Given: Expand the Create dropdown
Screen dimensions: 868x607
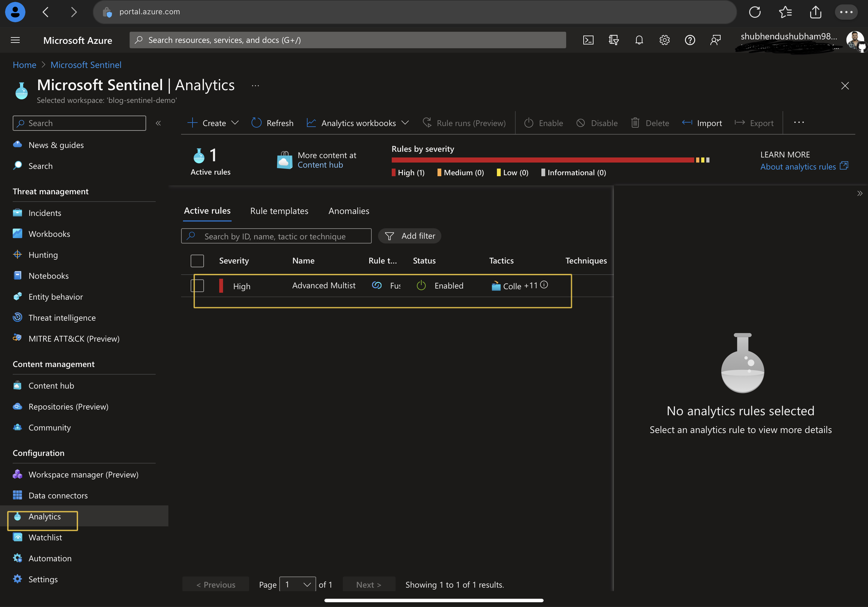Looking at the screenshot, I should [x=213, y=123].
